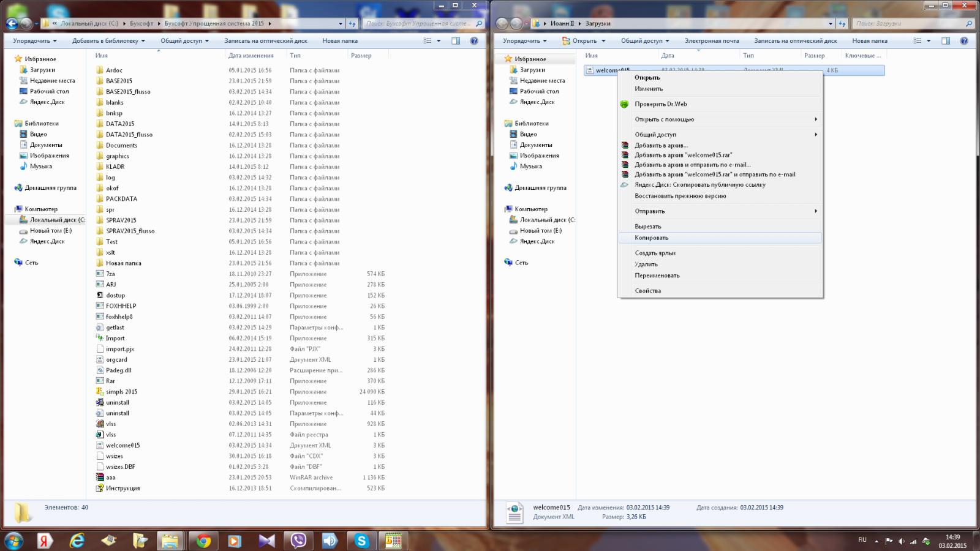Open the 'simpls 2015' application file
The height and width of the screenshot is (551, 980).
[x=121, y=392]
